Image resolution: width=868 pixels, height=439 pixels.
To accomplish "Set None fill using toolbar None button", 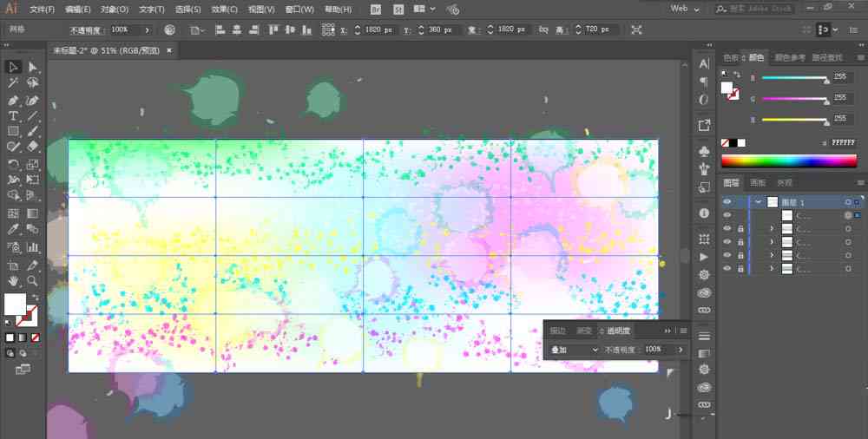I will coord(36,337).
